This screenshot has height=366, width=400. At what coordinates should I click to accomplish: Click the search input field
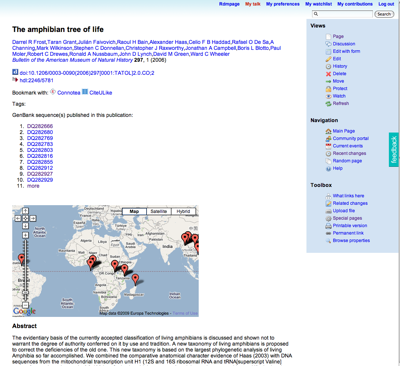click(342, 14)
